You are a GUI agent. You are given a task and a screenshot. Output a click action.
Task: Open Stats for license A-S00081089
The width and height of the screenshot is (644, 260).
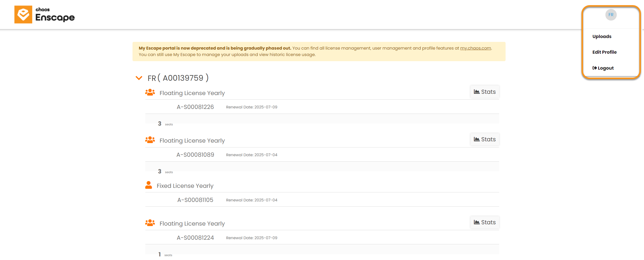(x=485, y=139)
